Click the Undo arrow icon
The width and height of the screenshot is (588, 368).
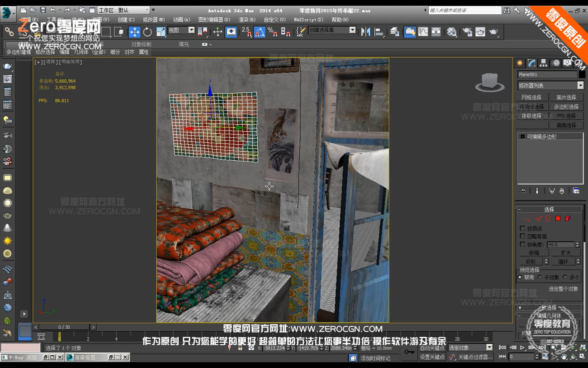click(x=53, y=10)
